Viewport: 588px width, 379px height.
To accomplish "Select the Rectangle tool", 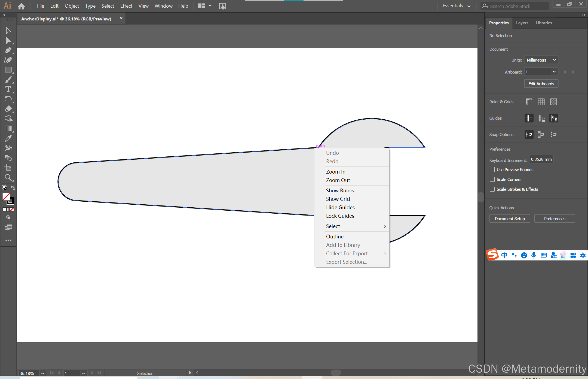I will (x=8, y=70).
